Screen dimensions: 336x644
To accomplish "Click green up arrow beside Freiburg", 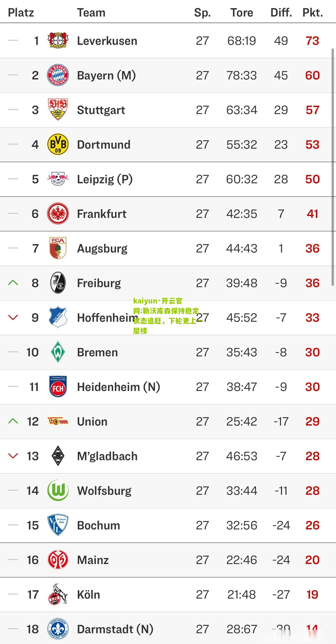I will 13,283.
